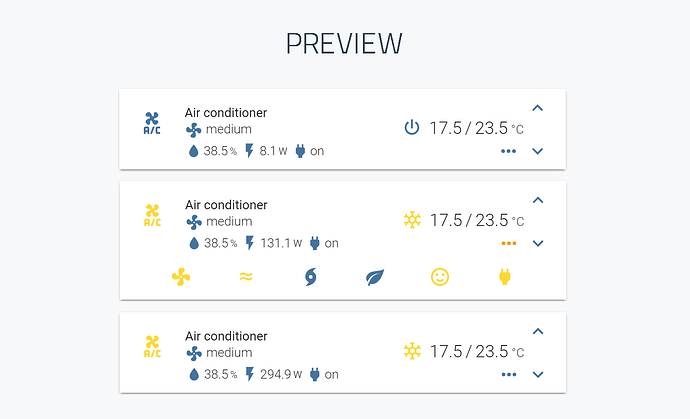Expand the first card's three-dot toolbar
Viewport: 690px width, 419px height.
(x=509, y=151)
